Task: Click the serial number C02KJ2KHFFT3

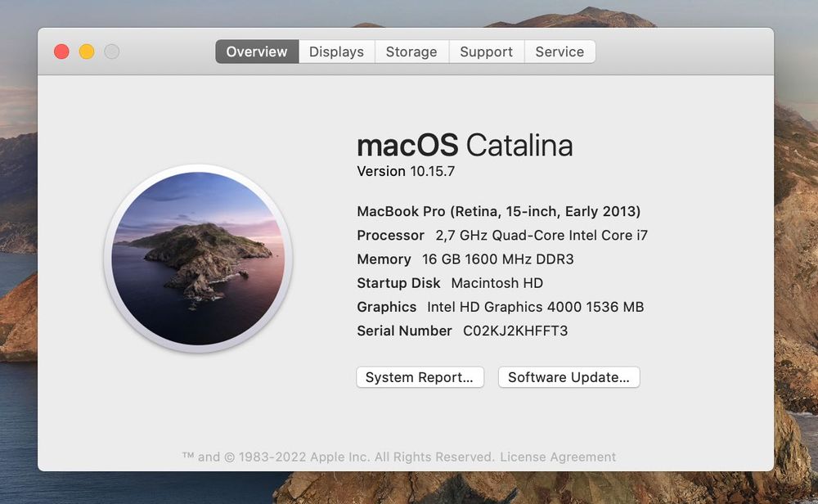Action: click(515, 331)
